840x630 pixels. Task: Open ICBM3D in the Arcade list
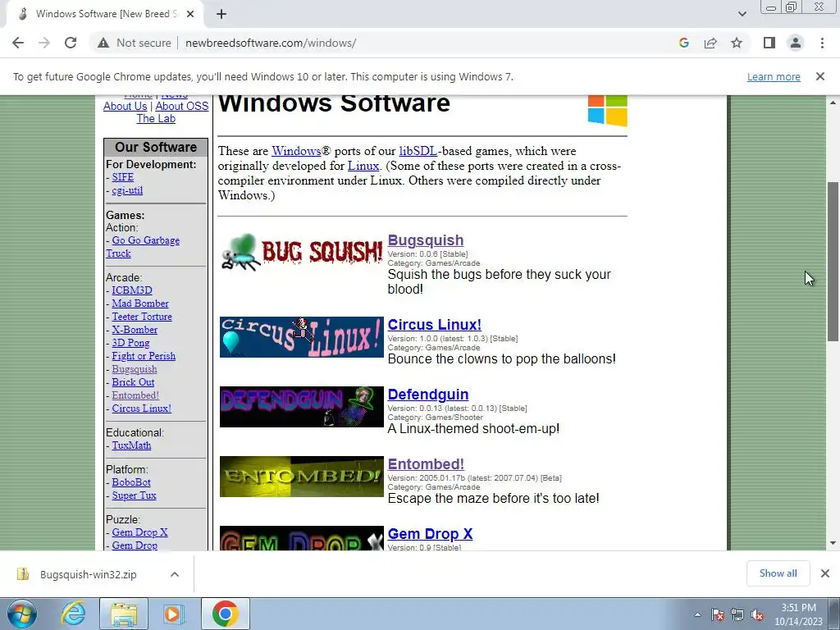(x=132, y=290)
